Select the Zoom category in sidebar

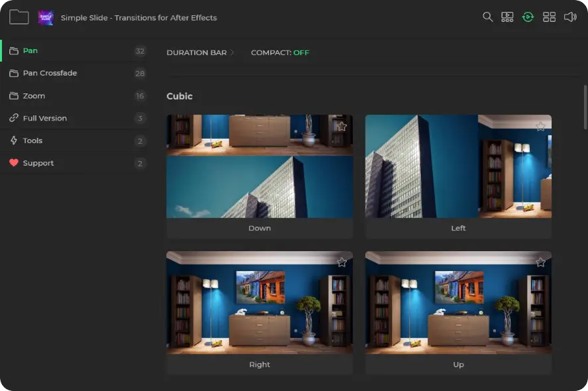point(34,96)
